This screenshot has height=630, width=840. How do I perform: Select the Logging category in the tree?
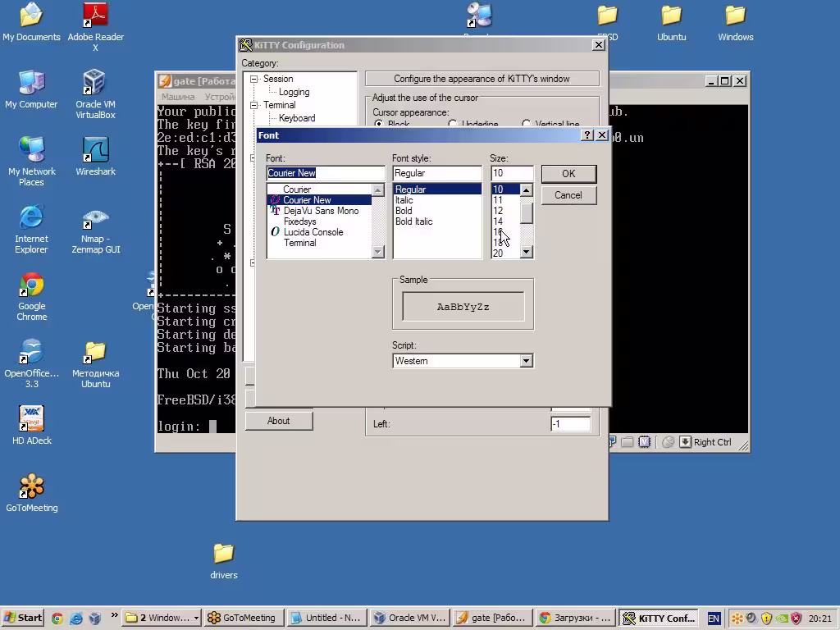coord(294,92)
